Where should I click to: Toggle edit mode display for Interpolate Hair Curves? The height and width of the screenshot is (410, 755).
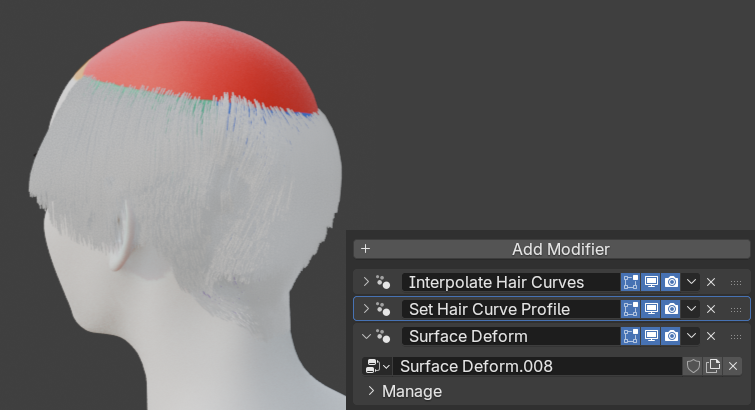(631, 282)
